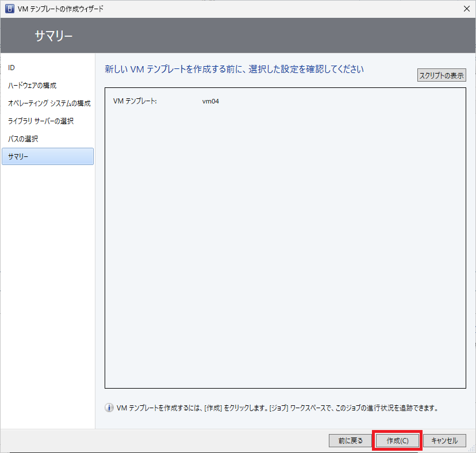476x453 pixels.
Task: Select ハードウェアの構成 step
Action: pyautogui.click(x=32, y=86)
